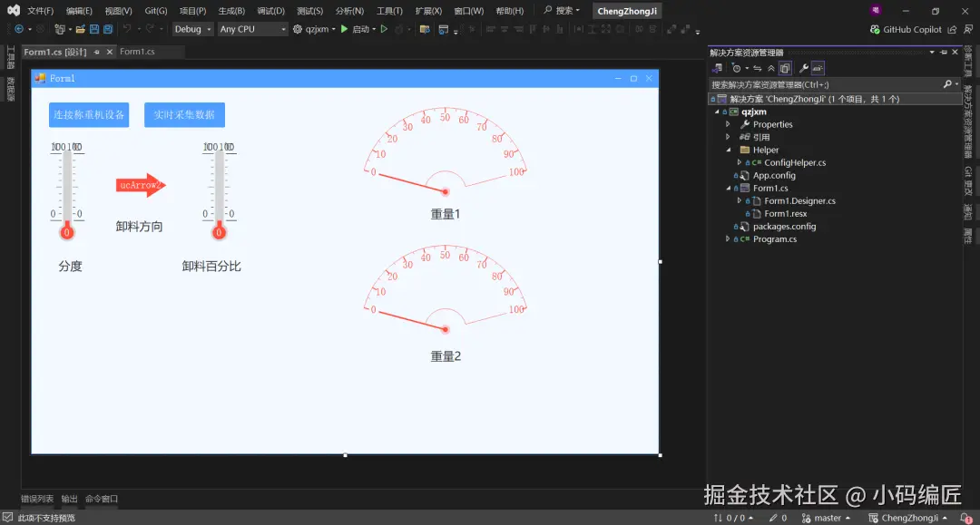Collapse the Form1.cs node
This screenshot has width=980, height=525.
pyautogui.click(x=728, y=188)
